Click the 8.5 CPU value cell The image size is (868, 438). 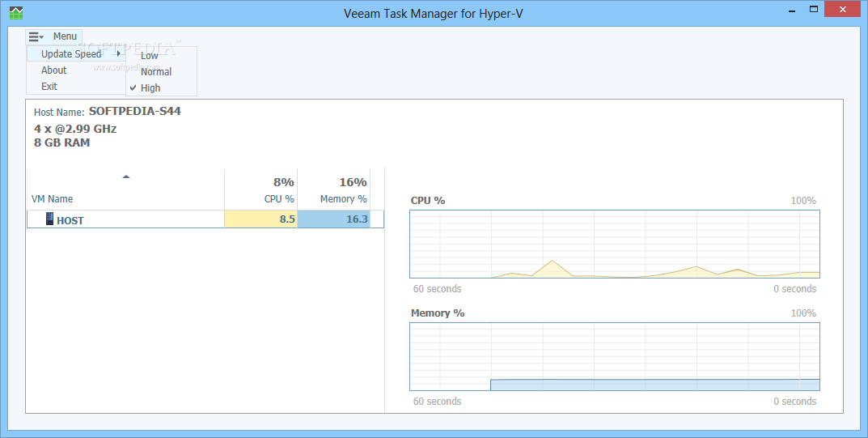(x=260, y=219)
